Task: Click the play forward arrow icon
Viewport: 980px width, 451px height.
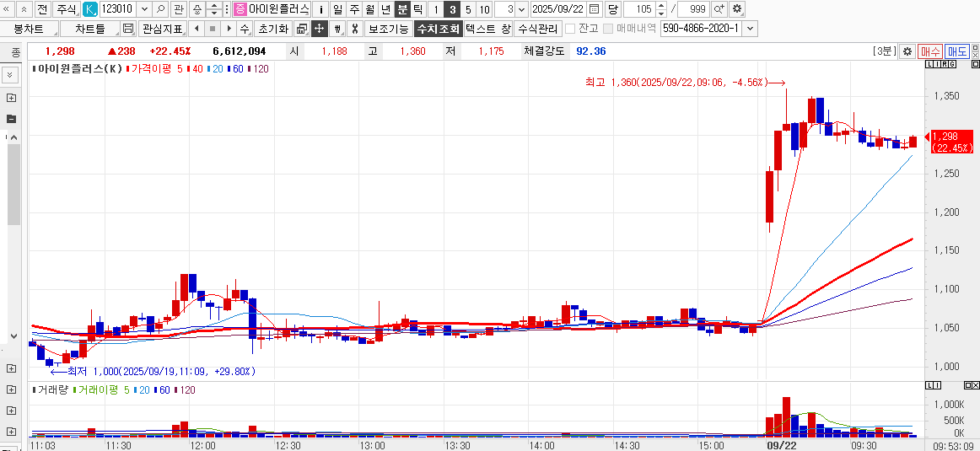Action: click(x=229, y=29)
